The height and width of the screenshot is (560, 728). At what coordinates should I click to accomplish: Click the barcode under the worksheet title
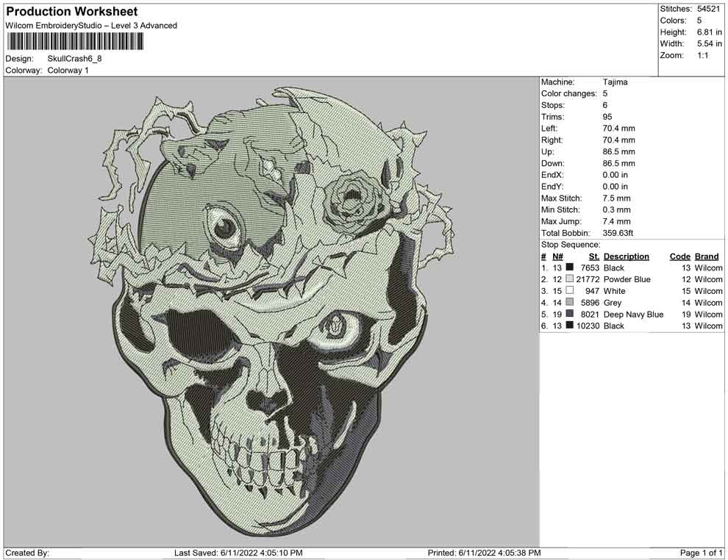[75, 42]
